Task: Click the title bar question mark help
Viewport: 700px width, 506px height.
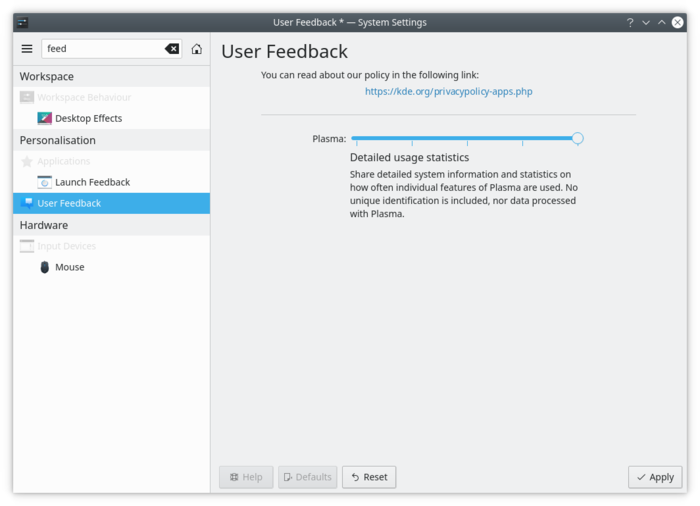Action: (630, 22)
